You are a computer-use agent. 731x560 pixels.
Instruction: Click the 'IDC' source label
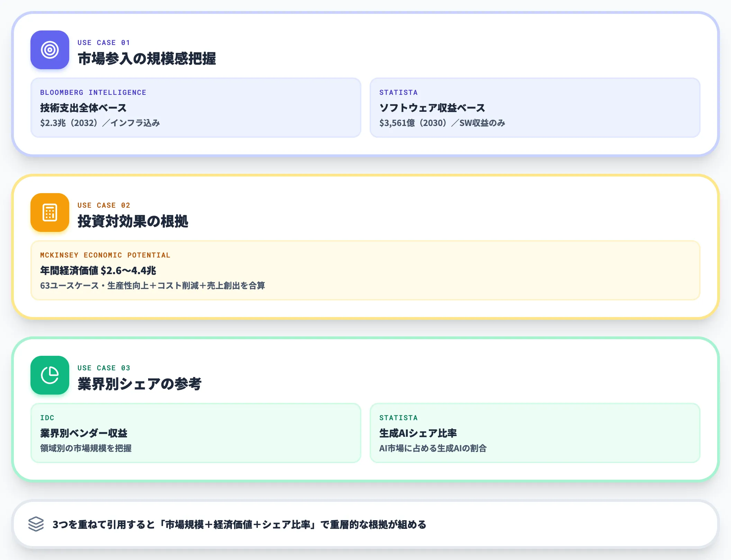(47, 418)
